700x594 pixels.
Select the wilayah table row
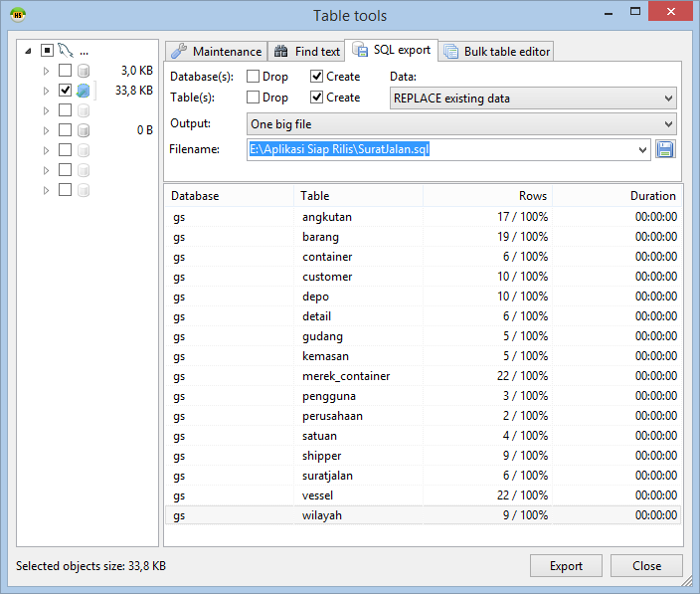coord(424,515)
